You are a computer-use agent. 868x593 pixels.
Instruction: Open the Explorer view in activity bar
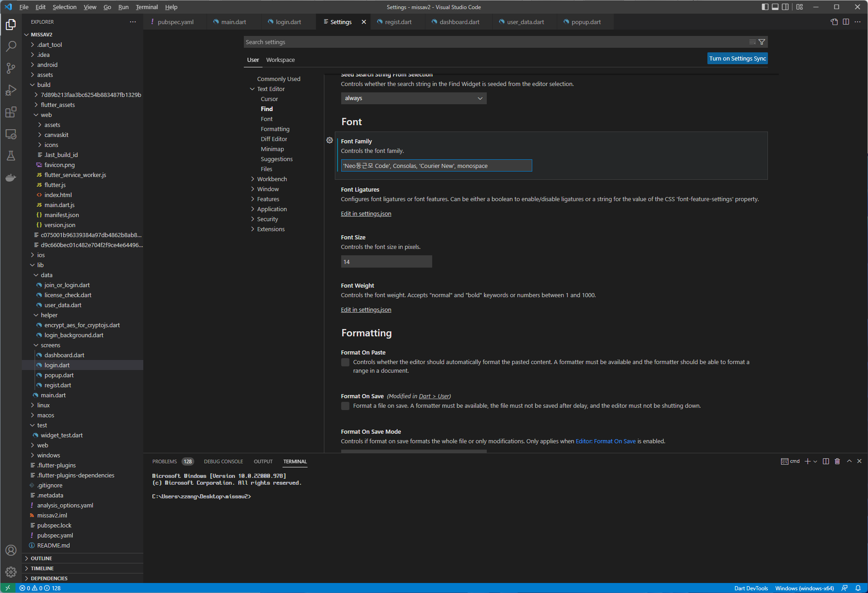point(11,25)
